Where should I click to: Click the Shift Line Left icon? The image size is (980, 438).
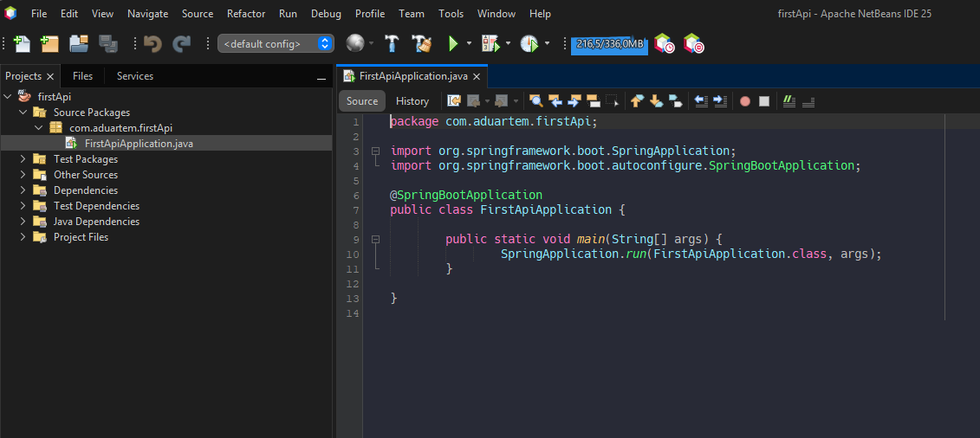coord(701,101)
